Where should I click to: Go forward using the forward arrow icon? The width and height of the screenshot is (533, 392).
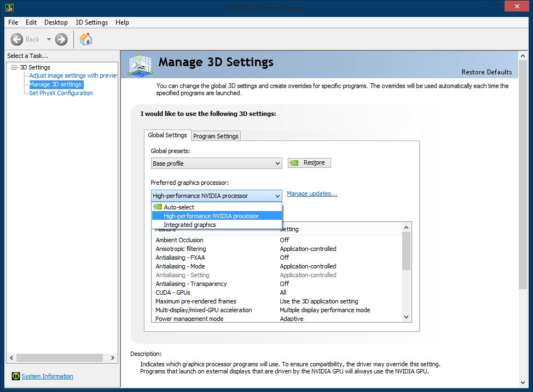[61, 39]
